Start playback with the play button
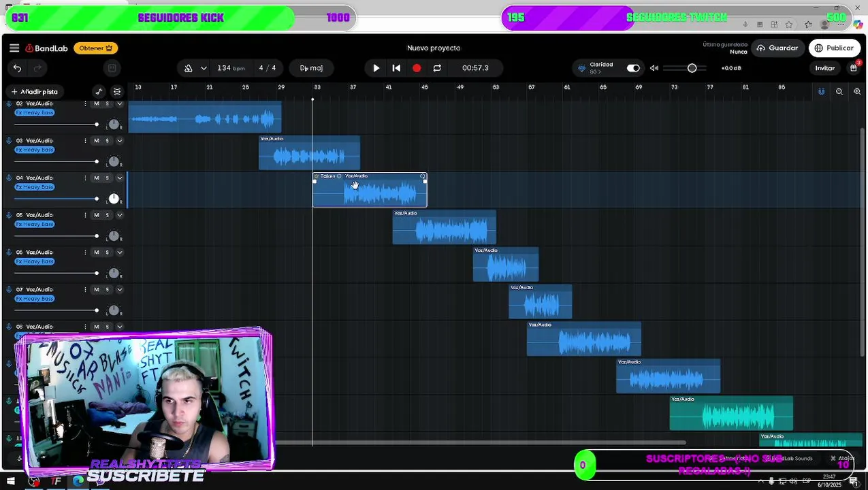Screen dimensions: 868x490 pos(376,68)
